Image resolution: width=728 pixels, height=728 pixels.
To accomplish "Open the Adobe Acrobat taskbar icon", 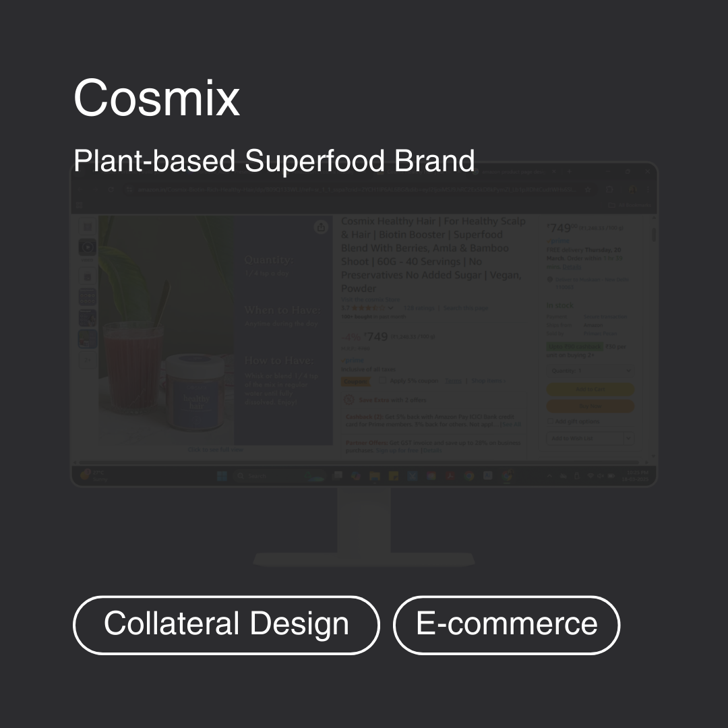I will pos(450,476).
